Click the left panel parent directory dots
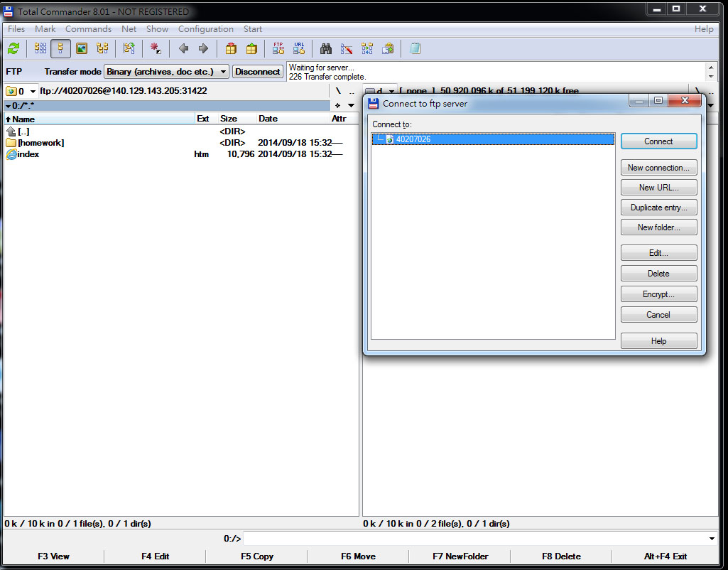The width and height of the screenshot is (728, 570). 352,91
